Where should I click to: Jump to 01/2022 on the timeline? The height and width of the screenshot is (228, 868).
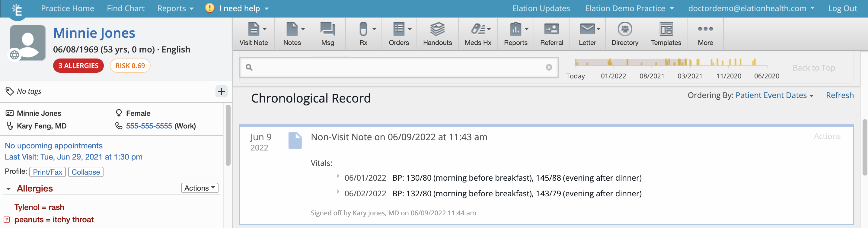tap(613, 76)
